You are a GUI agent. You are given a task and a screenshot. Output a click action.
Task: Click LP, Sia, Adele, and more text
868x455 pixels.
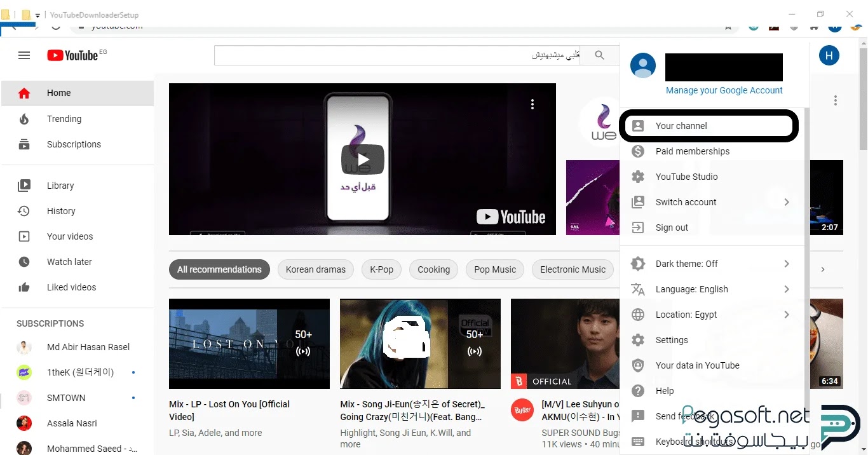[215, 433]
